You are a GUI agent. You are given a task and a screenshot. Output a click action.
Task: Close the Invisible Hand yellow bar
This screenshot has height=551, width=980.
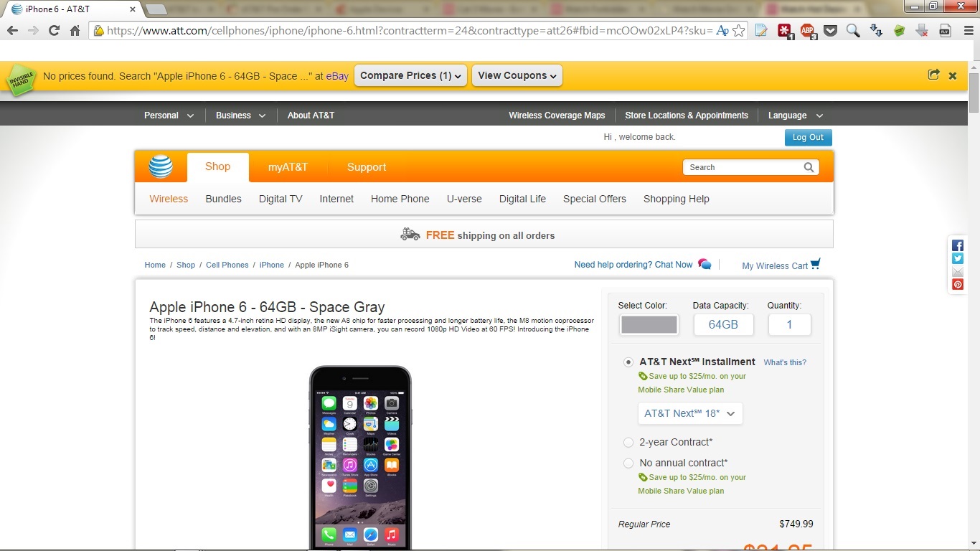coord(953,75)
